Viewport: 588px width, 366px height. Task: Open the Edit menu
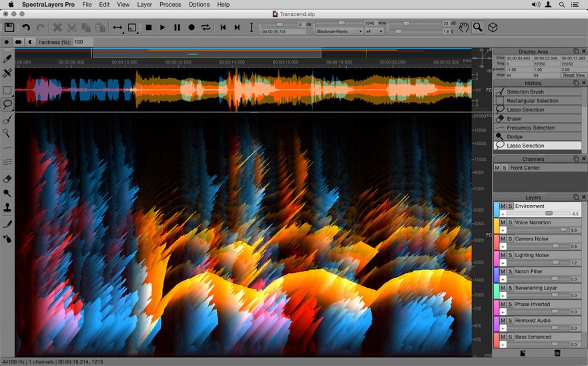104,5
